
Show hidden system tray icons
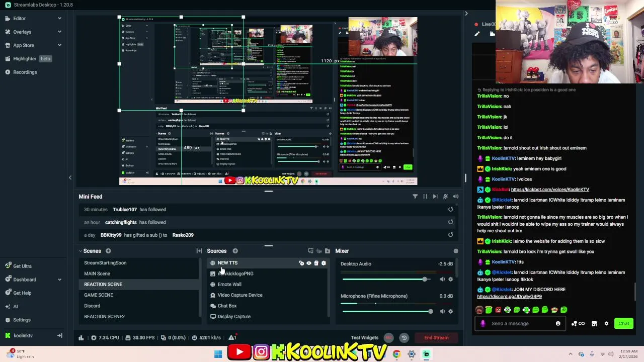pos(570,354)
